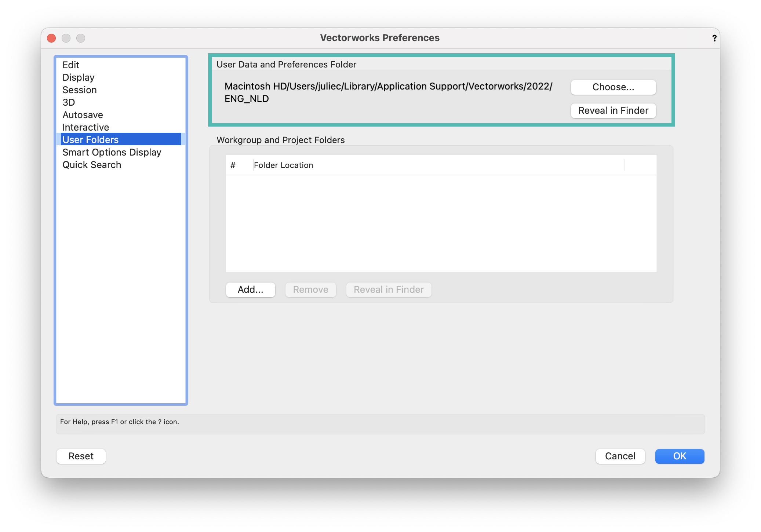Image resolution: width=761 pixels, height=532 pixels.
Task: Select the Interactive preferences category
Action: 121,127
